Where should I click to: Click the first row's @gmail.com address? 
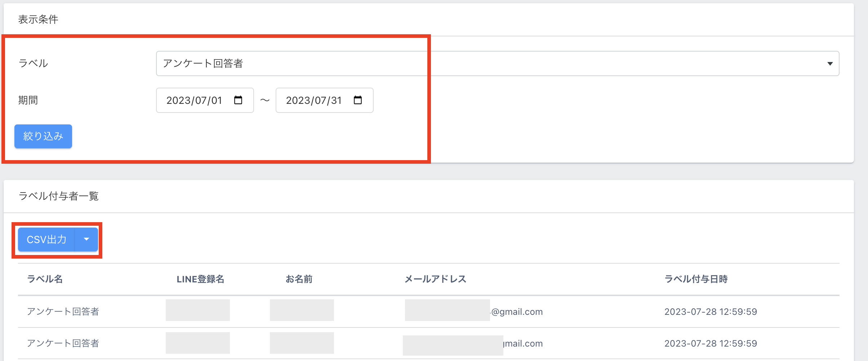pos(517,312)
